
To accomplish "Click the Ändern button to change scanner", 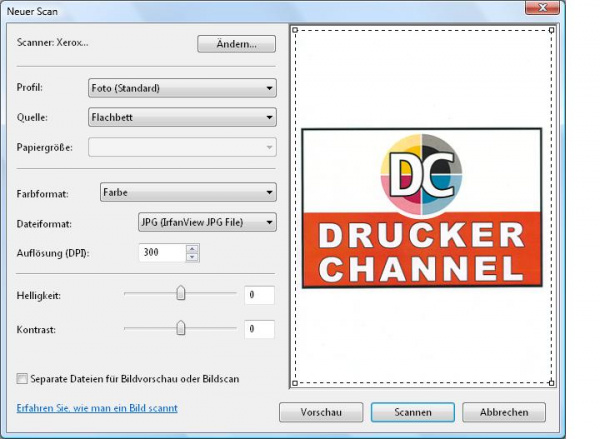I will point(236,44).
